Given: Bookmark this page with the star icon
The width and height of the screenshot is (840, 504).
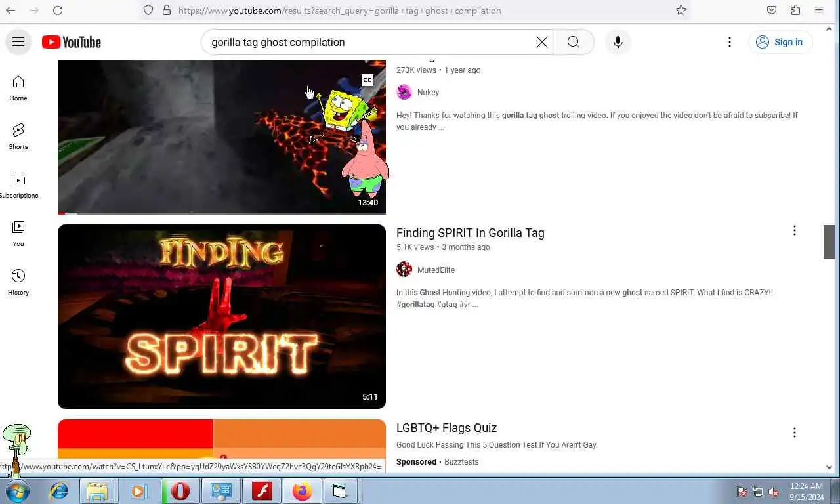Looking at the screenshot, I should [x=681, y=10].
